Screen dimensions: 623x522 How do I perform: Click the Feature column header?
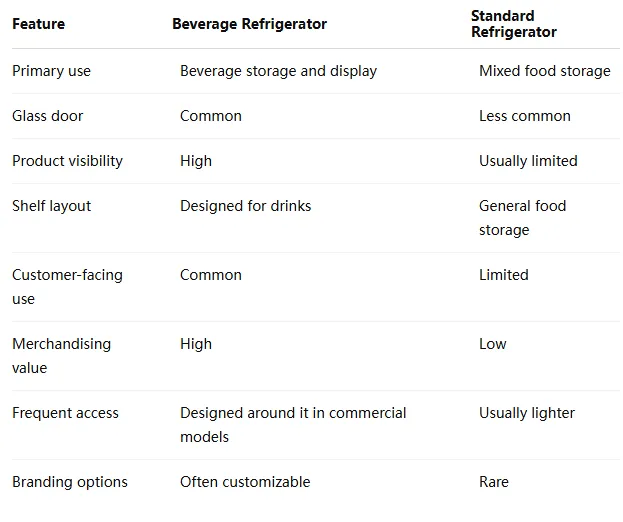point(39,24)
